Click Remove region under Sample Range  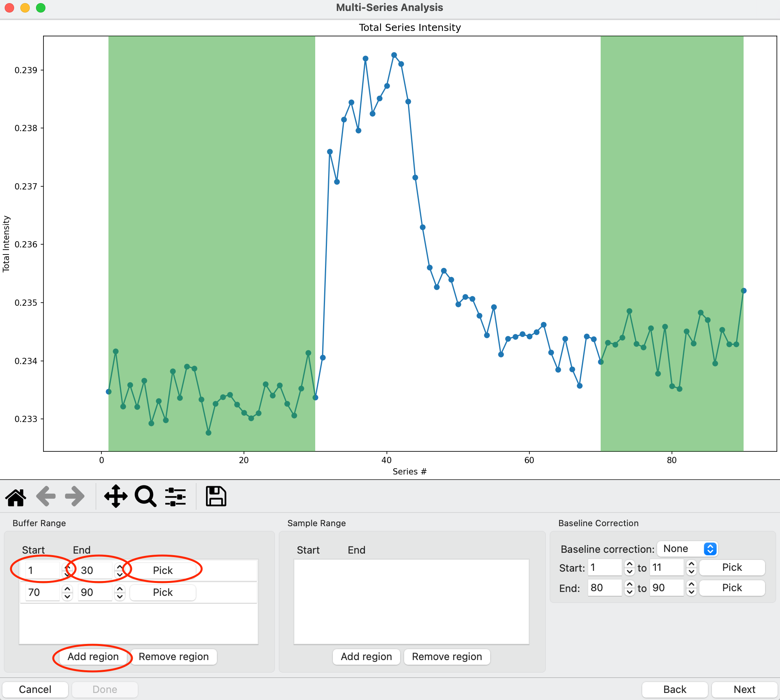click(x=447, y=657)
